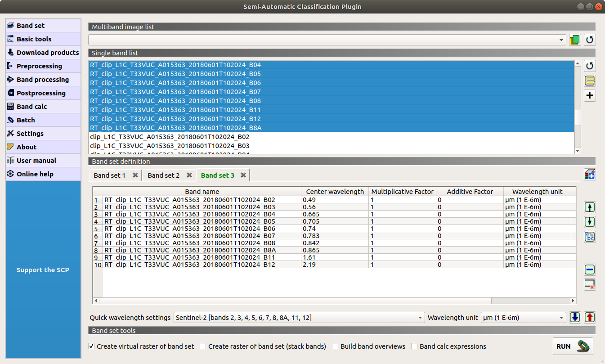Screen dimensions: 605x364
Task: Remove highlighted band with minus icon
Action: (x=589, y=270)
